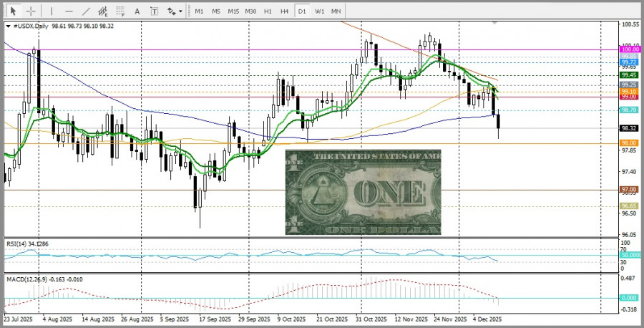Viewport: 644px width, 328px height.
Task: Pick the text tool
Action: (x=137, y=11)
